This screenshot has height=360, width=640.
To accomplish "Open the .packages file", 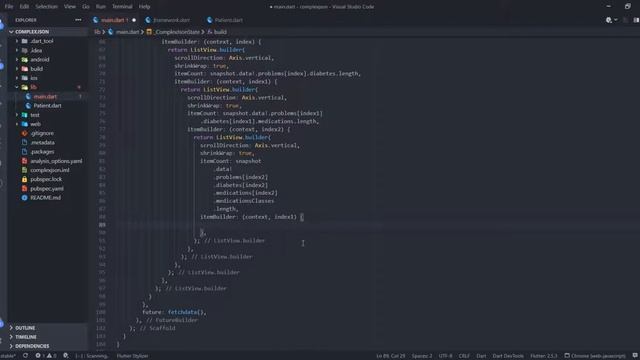I will (42, 151).
